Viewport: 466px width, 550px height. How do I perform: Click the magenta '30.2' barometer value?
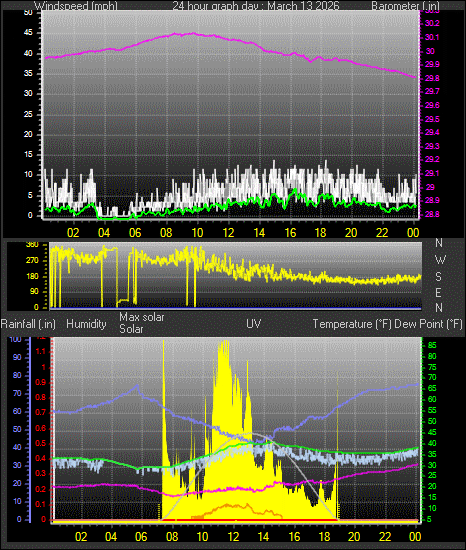pyautogui.click(x=432, y=24)
